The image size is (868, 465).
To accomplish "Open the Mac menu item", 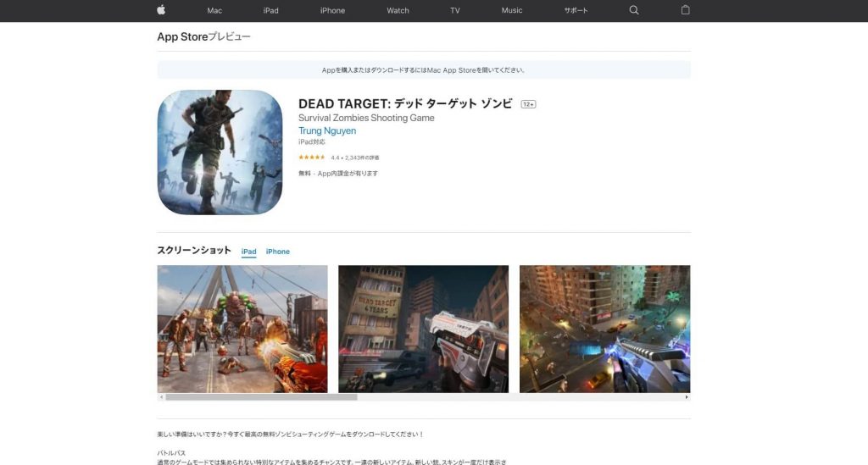I will pyautogui.click(x=214, y=10).
